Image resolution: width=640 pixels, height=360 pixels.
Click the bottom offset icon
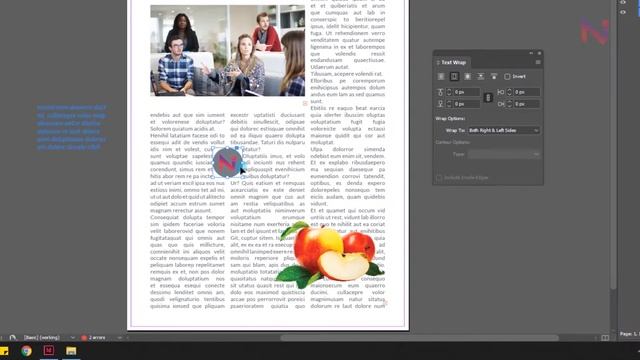pos(440,104)
